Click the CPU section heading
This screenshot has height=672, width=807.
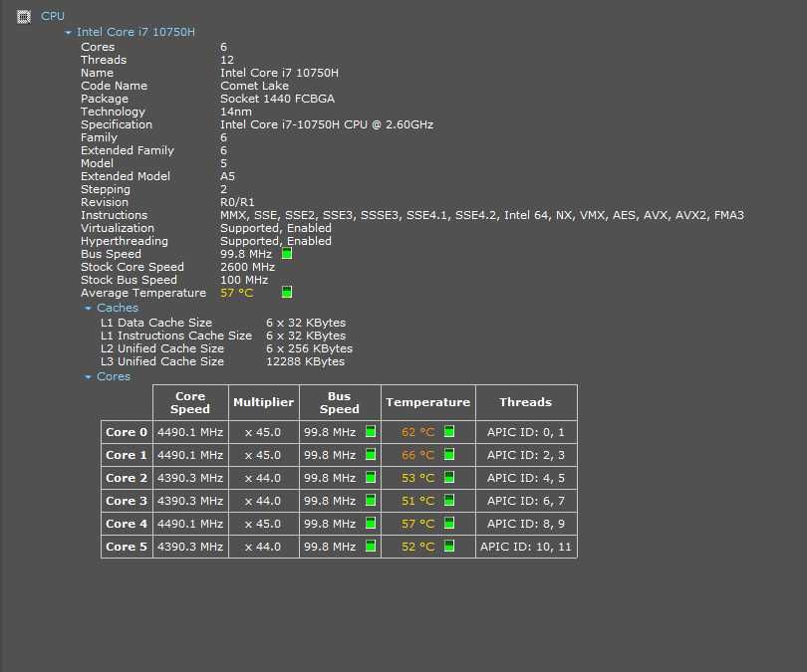(x=53, y=16)
